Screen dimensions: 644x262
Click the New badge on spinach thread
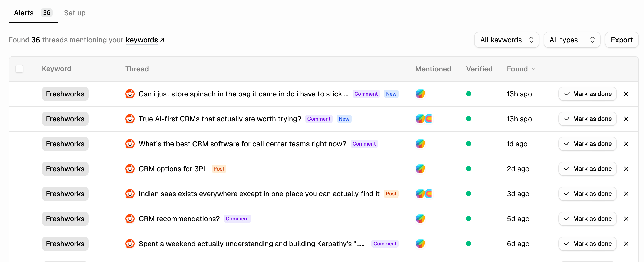(x=391, y=94)
